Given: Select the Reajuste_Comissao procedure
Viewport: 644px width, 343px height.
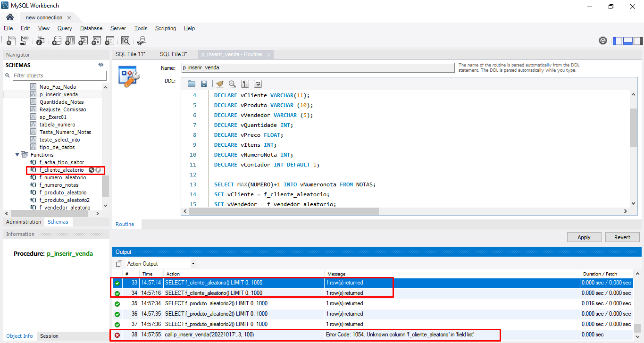Looking at the screenshot, I should (63, 109).
